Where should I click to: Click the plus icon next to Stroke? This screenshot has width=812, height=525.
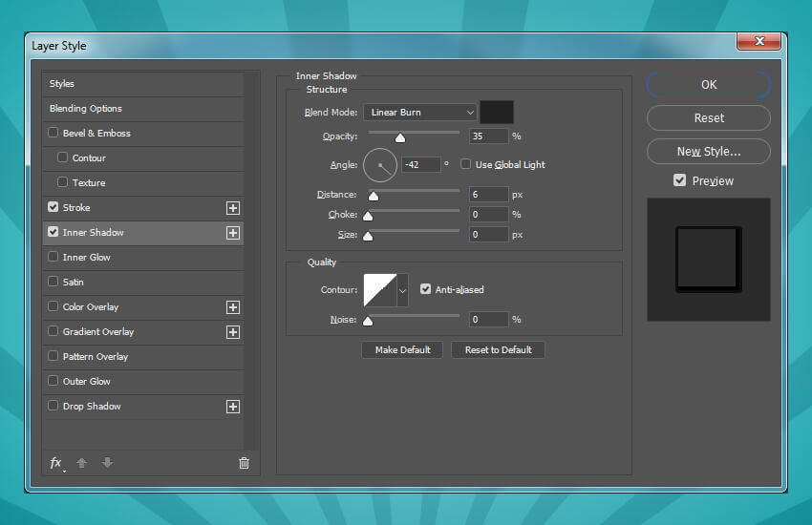232,207
